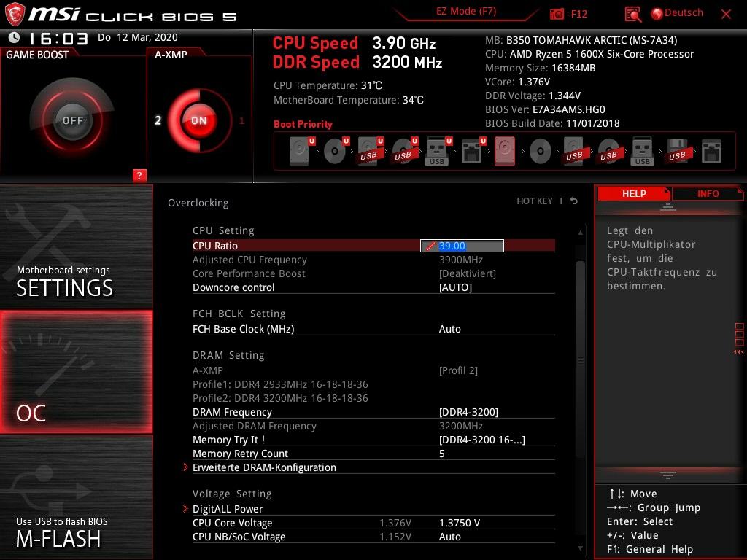Click the A-XMP [Profil 2] value
Screen dimensions: 747x560
pos(458,370)
